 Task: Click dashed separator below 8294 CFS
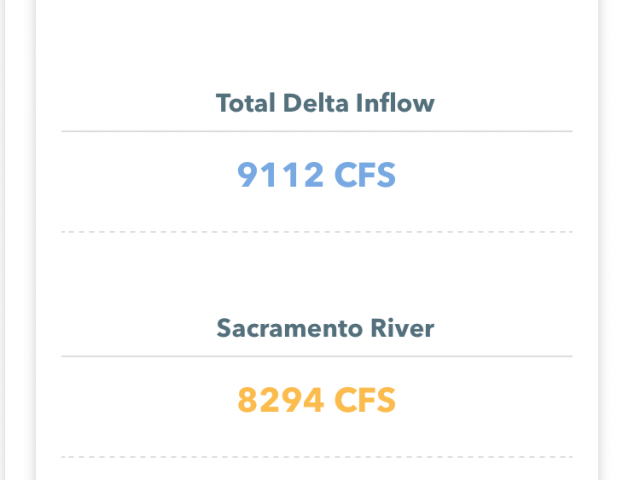click(317, 457)
